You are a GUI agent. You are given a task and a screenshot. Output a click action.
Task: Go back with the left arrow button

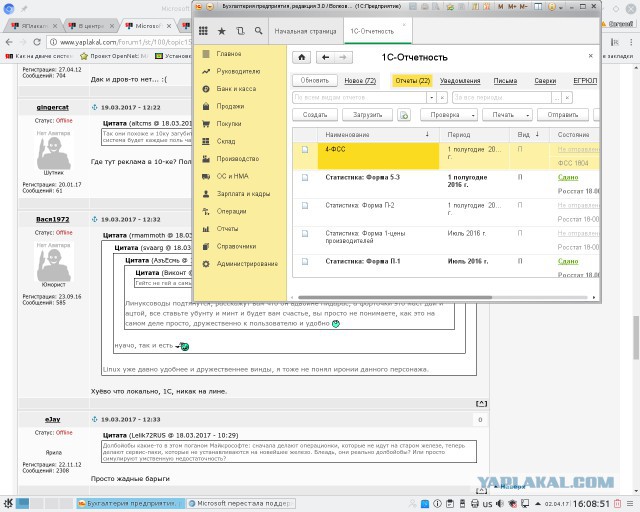coord(325,57)
